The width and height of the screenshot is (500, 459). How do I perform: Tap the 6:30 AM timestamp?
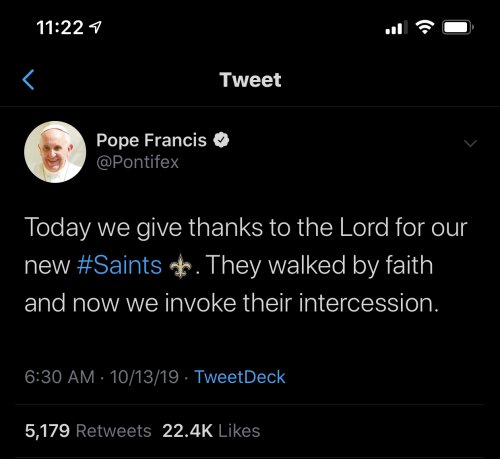click(x=60, y=377)
